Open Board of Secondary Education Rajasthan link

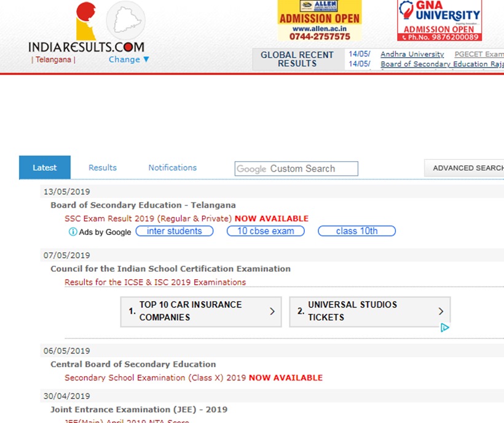pos(443,64)
